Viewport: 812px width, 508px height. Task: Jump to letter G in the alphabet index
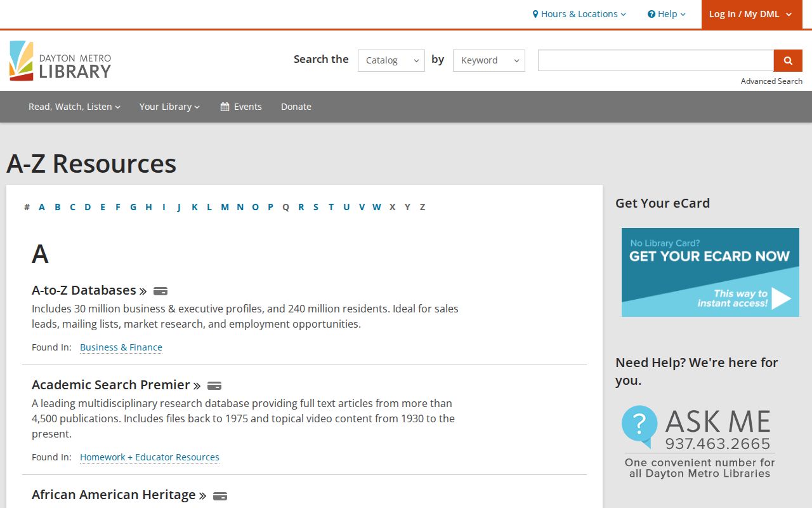(x=133, y=207)
